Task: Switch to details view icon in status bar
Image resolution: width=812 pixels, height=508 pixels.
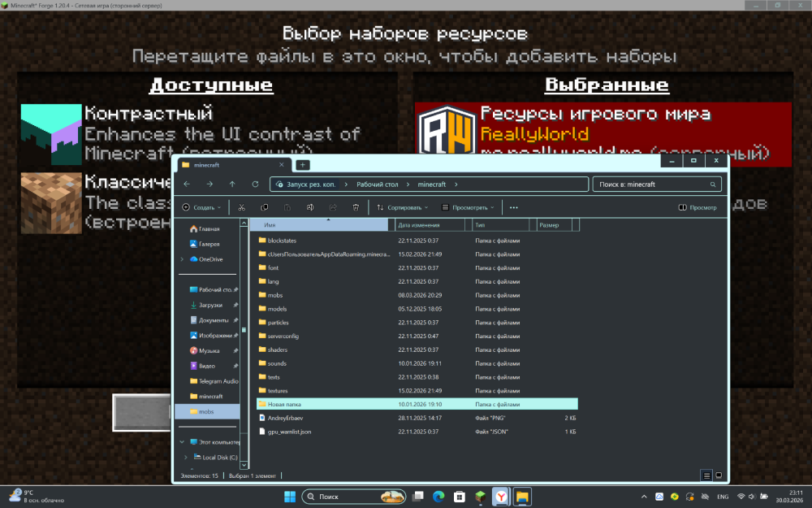Action: pyautogui.click(x=706, y=475)
